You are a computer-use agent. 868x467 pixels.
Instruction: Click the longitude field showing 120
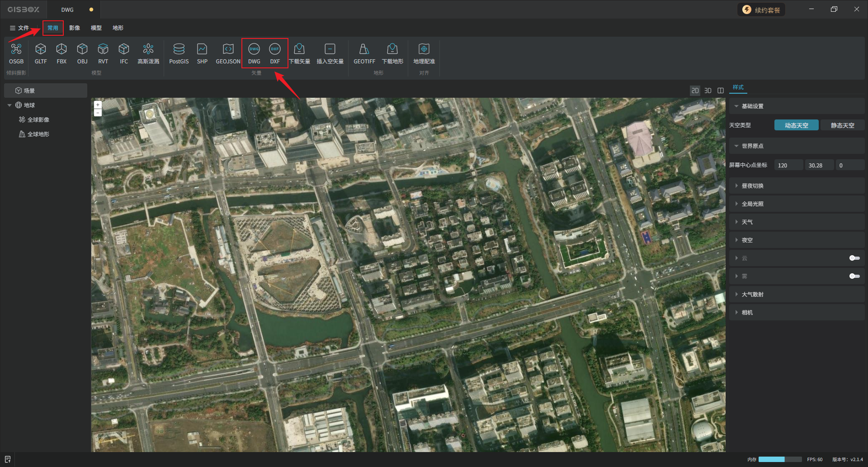(x=788, y=165)
